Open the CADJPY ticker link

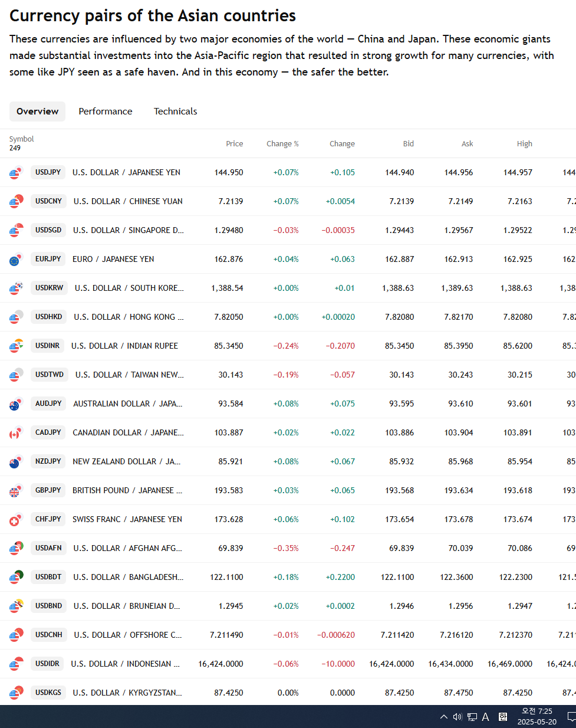(x=48, y=432)
